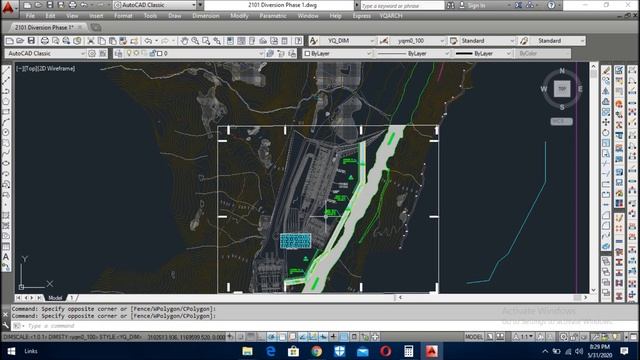The width and height of the screenshot is (640, 360).
Task: Click the Undo arrow icon in the standard toolbar
Action: coord(148,41)
